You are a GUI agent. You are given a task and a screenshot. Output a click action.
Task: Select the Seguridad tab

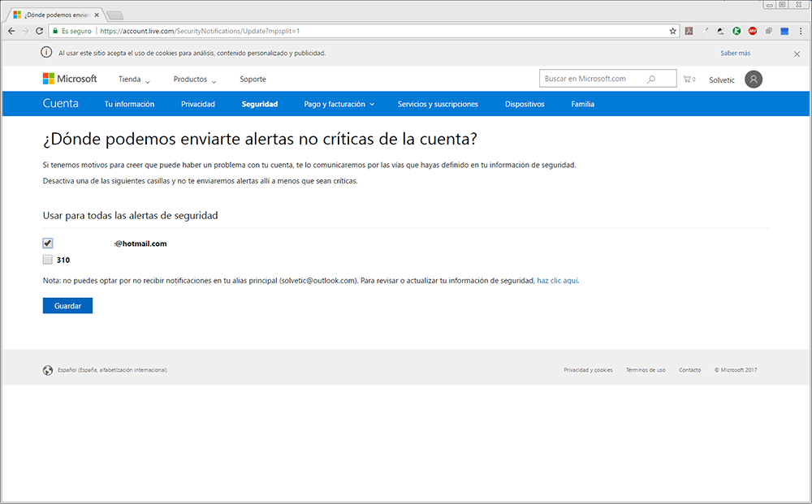(260, 104)
